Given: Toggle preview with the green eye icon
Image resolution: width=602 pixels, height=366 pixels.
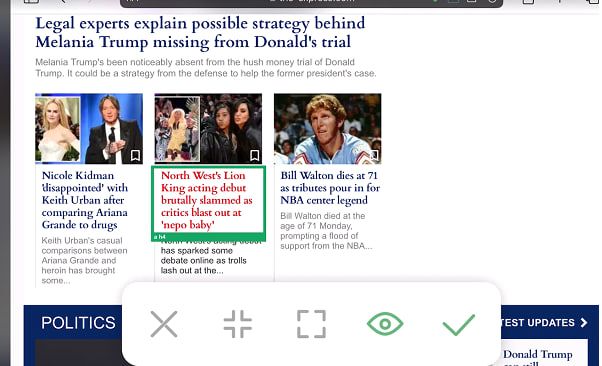Looking at the screenshot, I should 385,324.
